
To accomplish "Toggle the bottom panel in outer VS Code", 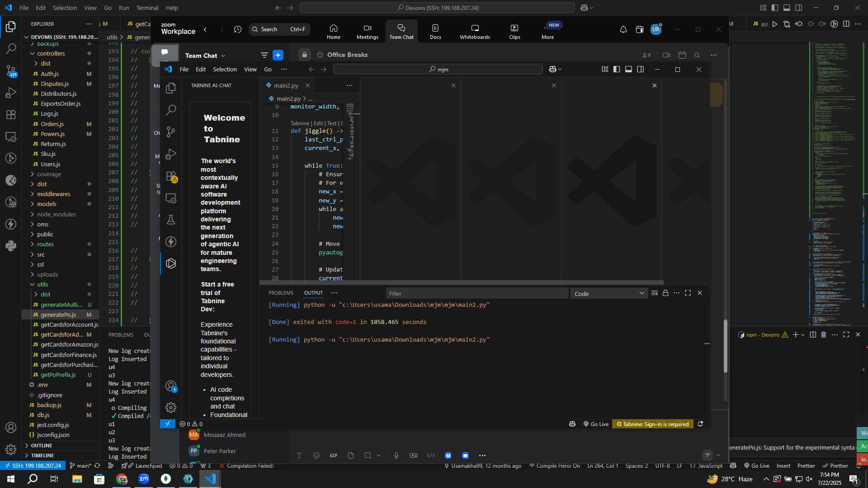I will pyautogui.click(x=787, y=8).
